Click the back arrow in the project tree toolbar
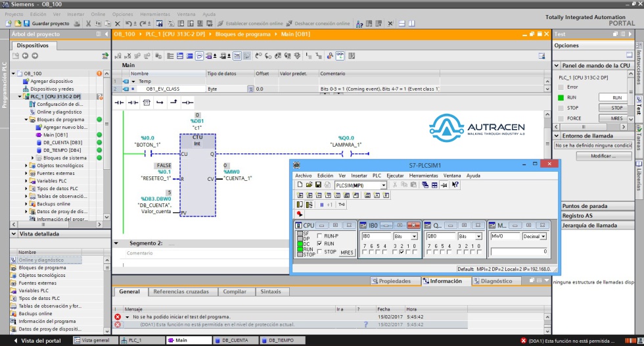Screen dimensions: 644x346 tap(25, 56)
